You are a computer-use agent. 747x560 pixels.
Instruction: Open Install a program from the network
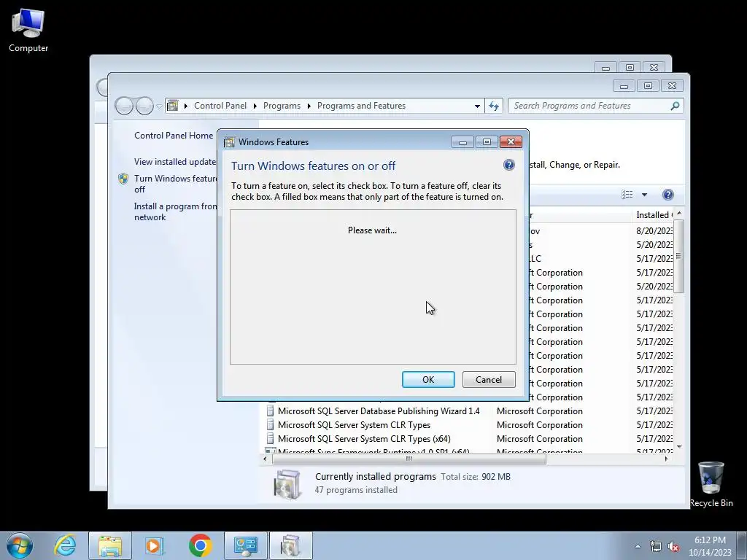point(175,211)
